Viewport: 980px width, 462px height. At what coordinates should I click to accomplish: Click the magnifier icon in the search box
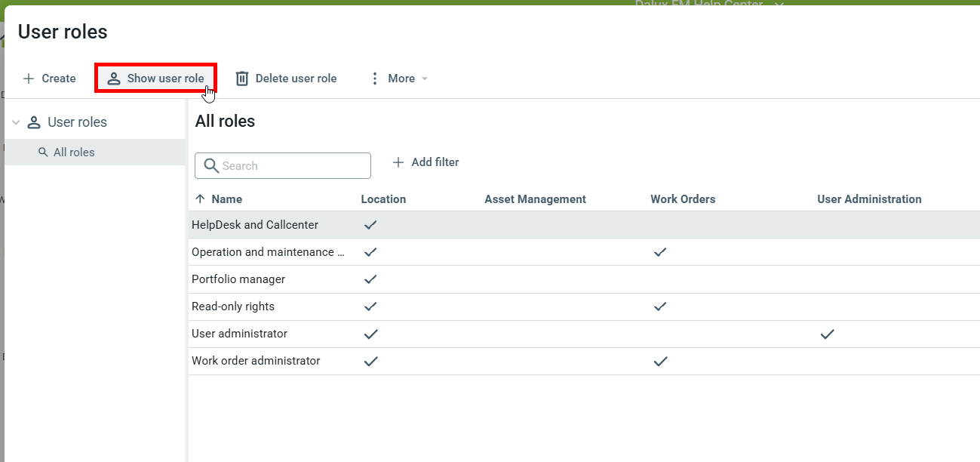coord(210,166)
